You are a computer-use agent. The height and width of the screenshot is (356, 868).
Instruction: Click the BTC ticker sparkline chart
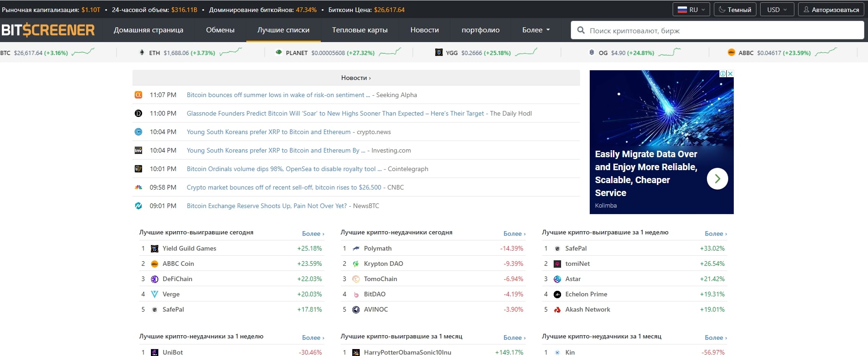point(83,52)
